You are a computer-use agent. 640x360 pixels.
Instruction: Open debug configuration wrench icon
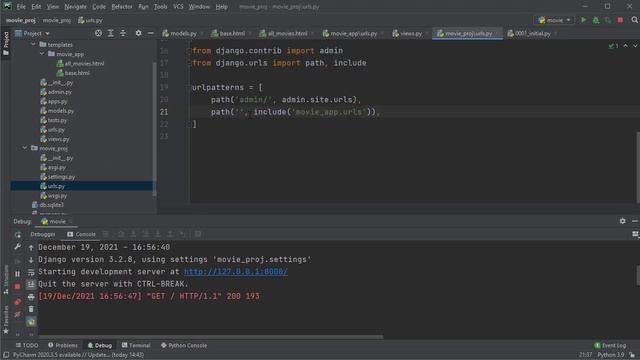click(x=17, y=247)
